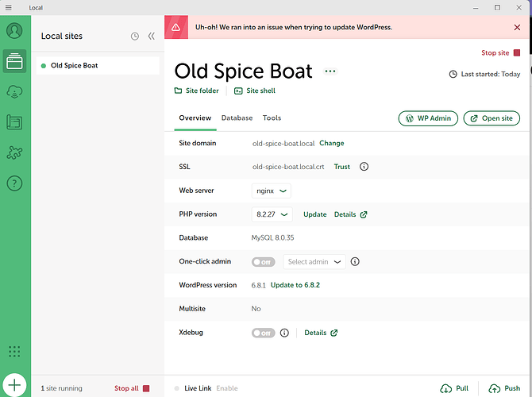532x397 pixels.
Task: Click the warning triangle alert icon
Action: pos(176,27)
